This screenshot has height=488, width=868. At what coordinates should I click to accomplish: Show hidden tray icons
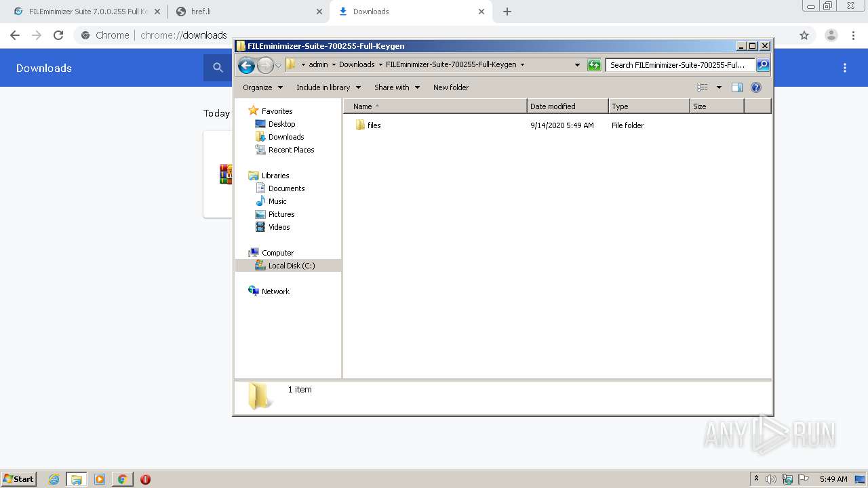pyautogui.click(x=756, y=479)
